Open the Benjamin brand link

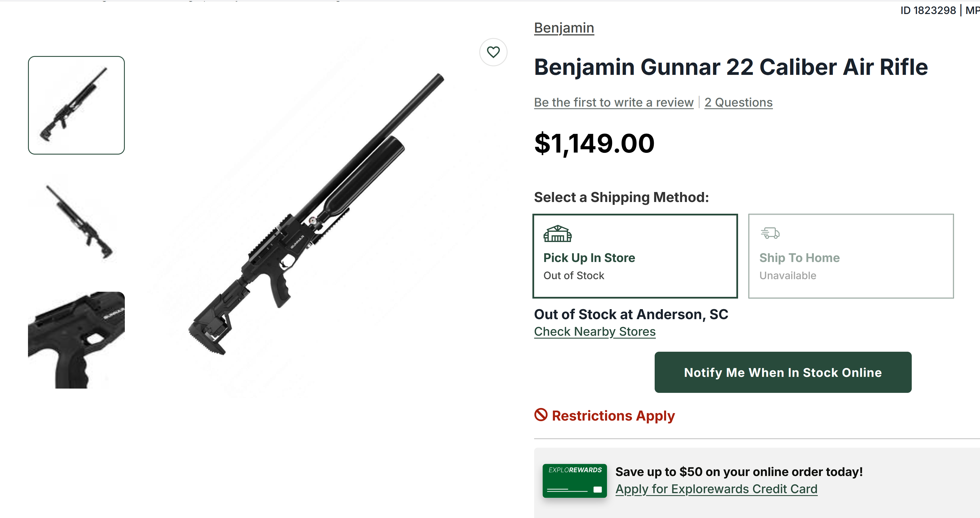pyautogui.click(x=564, y=28)
